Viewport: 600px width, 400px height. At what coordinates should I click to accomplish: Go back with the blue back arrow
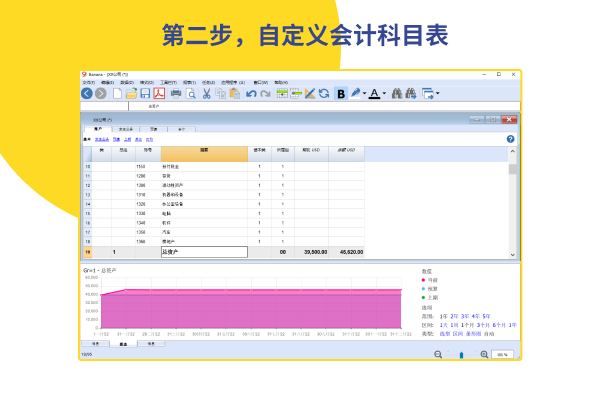pyautogui.click(x=87, y=93)
